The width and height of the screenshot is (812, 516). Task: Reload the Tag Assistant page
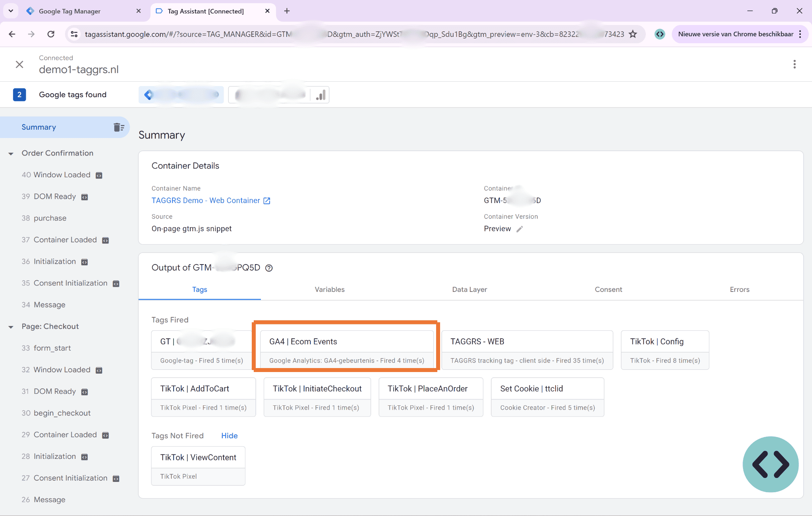(51, 34)
